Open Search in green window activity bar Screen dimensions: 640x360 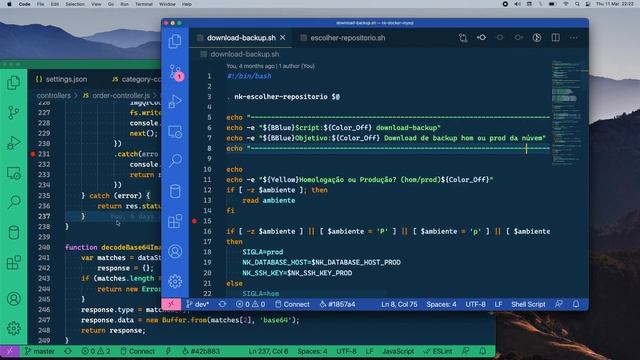coord(13,202)
